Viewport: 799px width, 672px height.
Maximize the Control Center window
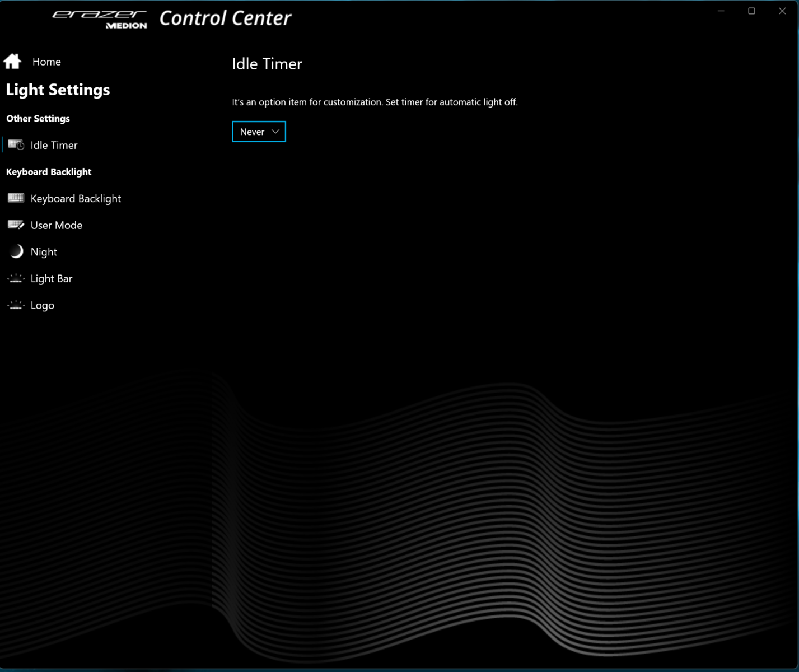(x=751, y=11)
